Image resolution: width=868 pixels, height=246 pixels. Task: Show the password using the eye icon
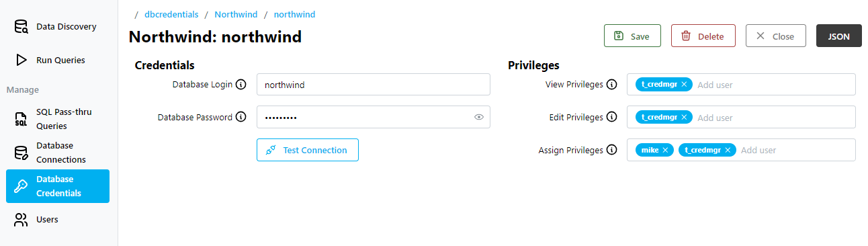pos(479,117)
